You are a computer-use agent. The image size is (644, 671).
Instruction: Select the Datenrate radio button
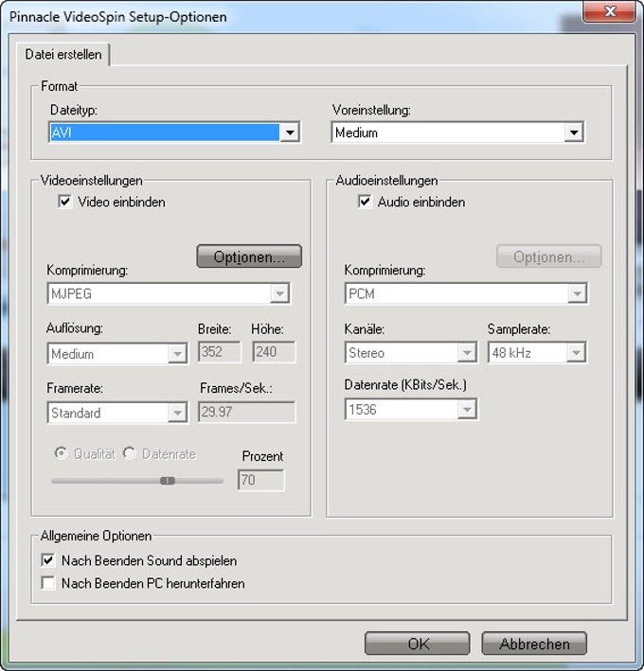pyautogui.click(x=130, y=453)
